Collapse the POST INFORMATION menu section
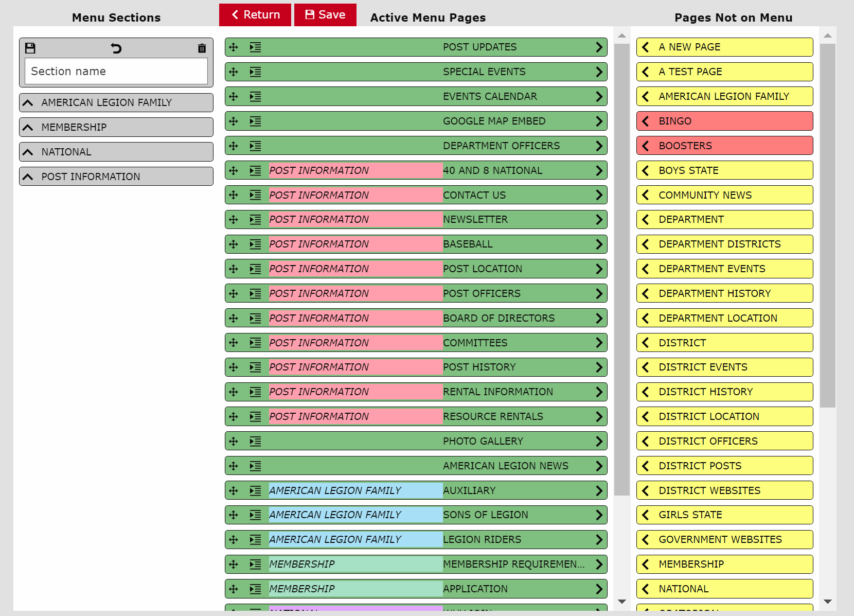 tap(28, 177)
